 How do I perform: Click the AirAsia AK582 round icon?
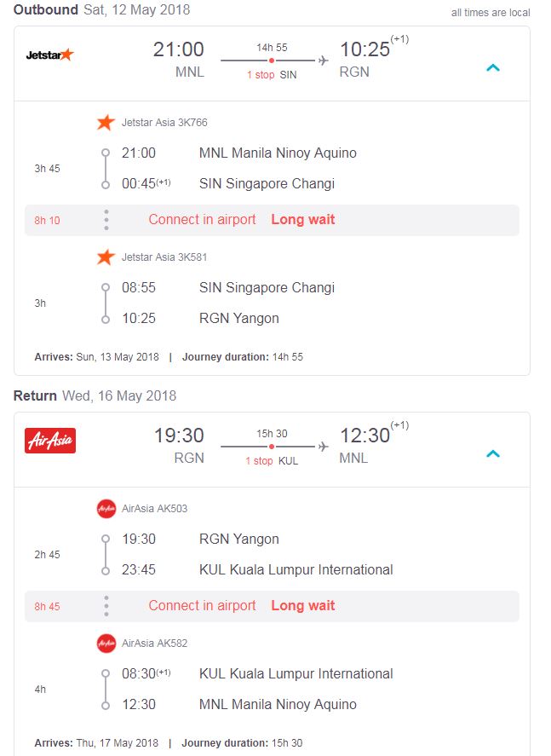[106, 643]
